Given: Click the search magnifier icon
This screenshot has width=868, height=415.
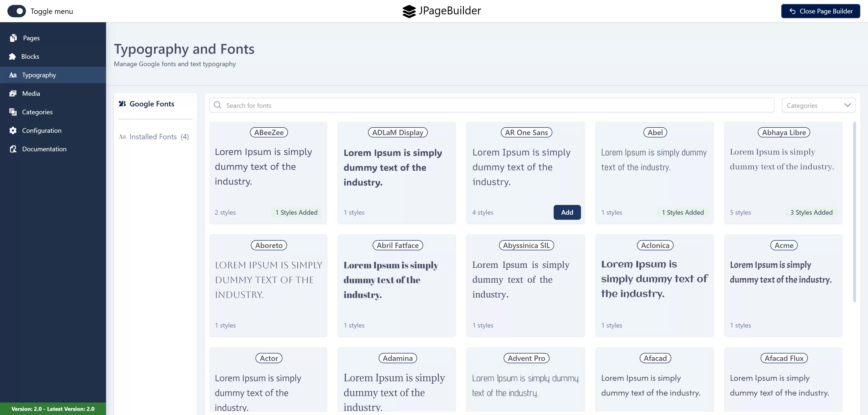Looking at the screenshot, I should coord(218,105).
